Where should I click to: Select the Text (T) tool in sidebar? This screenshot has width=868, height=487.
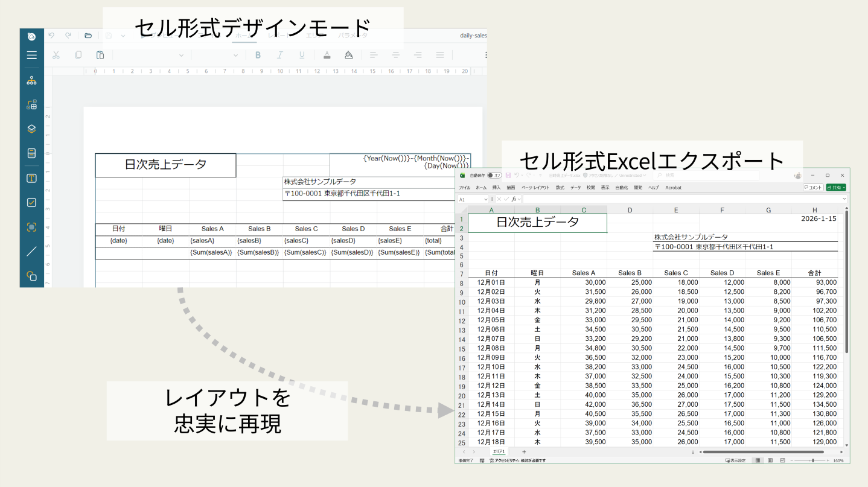pos(32,177)
